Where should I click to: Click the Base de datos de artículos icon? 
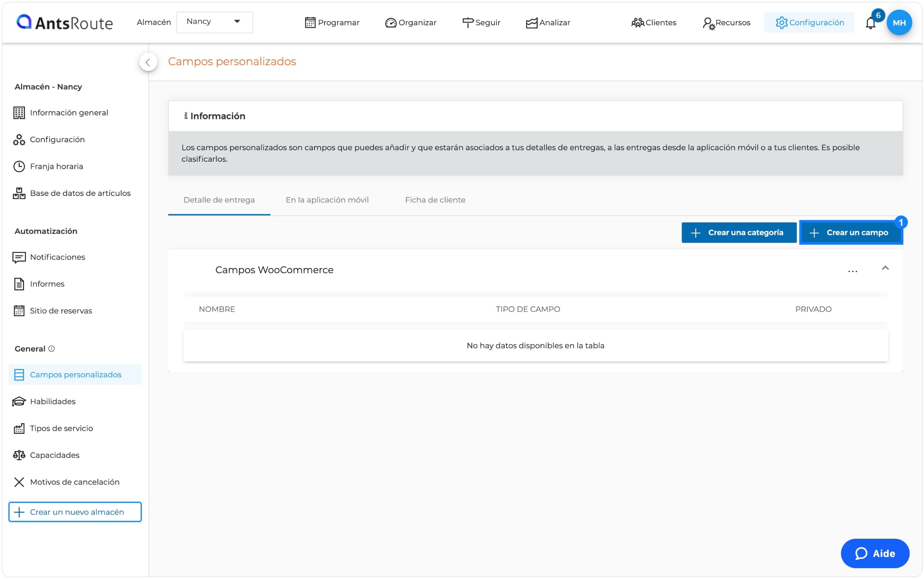point(19,193)
